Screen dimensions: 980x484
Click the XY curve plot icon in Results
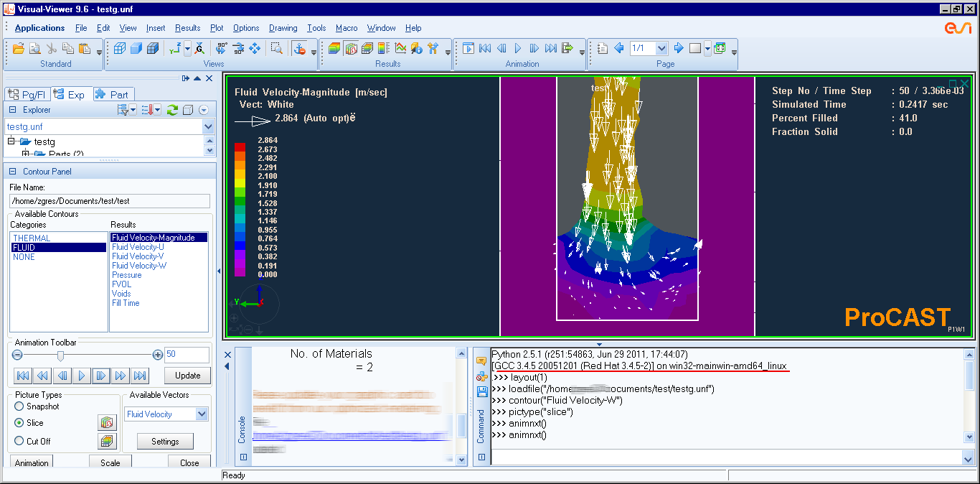point(400,49)
